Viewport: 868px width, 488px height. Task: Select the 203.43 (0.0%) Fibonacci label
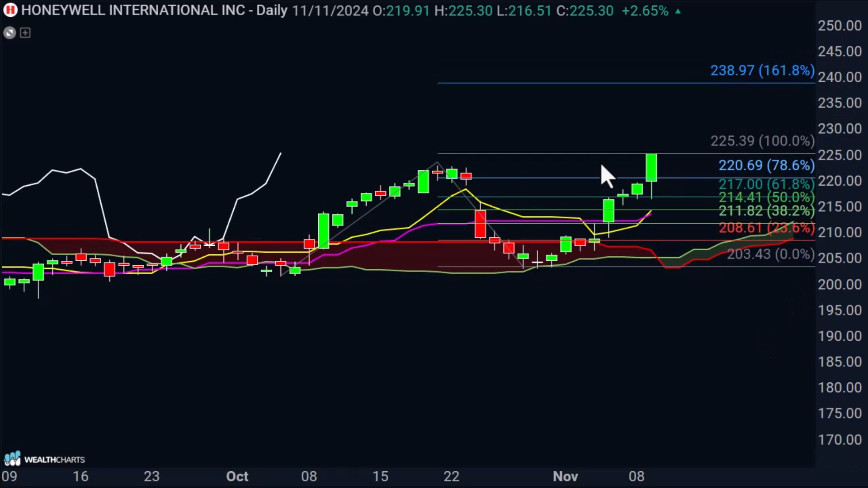click(x=770, y=254)
